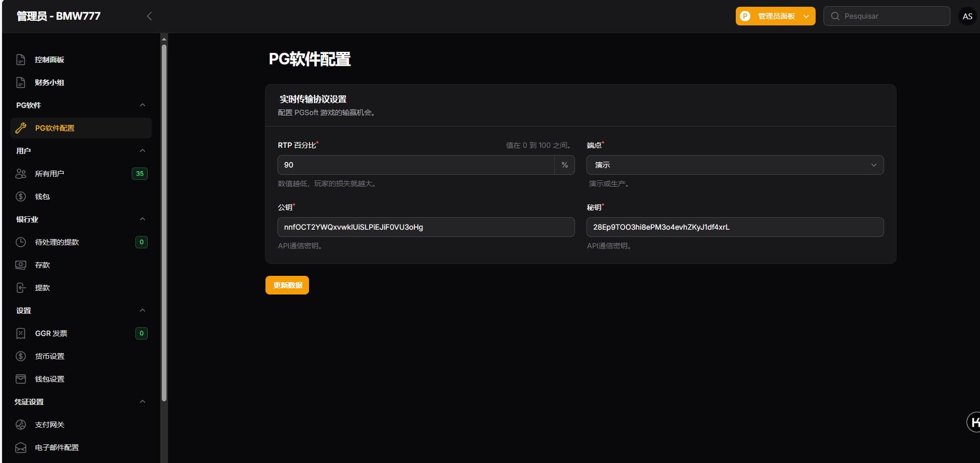Collapse the 凭证设置 sidebar section
This screenshot has width=980, height=463.
pos(143,402)
